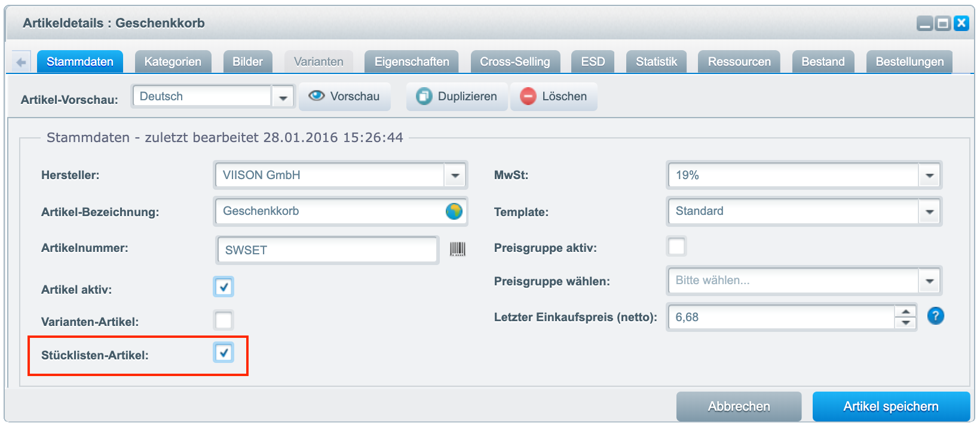Image resolution: width=980 pixels, height=431 pixels.
Task: Click the globe translation icon in Artikel-Bezeichnung
Action: pos(454,211)
